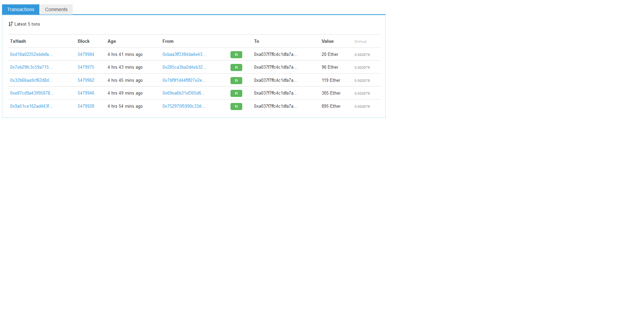
Task: Open sender address 0x285ca3ba2d4eb32
Action: (x=184, y=67)
